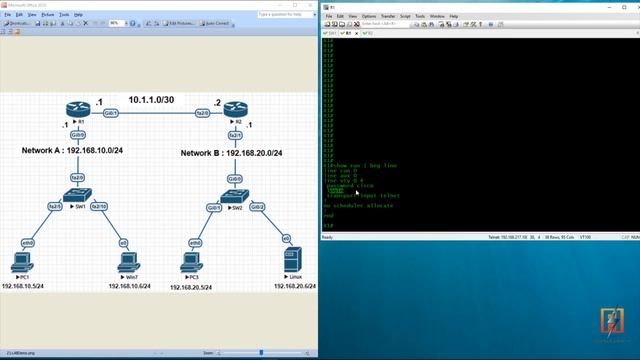Image resolution: width=640 pixels, height=360 pixels.
Task: Click the Connect in Tab icon in SecureCRT
Action: click(x=342, y=24)
